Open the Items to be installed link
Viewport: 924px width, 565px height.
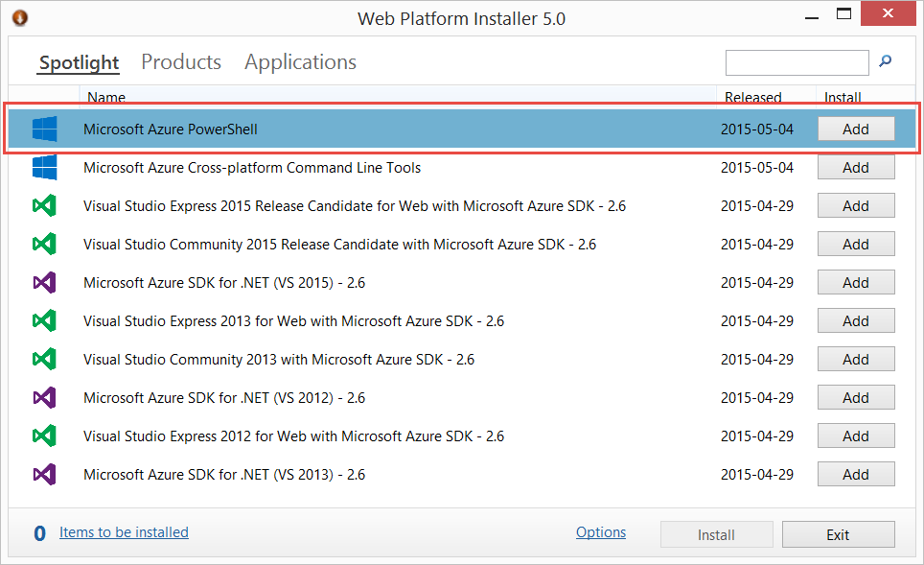click(x=124, y=532)
